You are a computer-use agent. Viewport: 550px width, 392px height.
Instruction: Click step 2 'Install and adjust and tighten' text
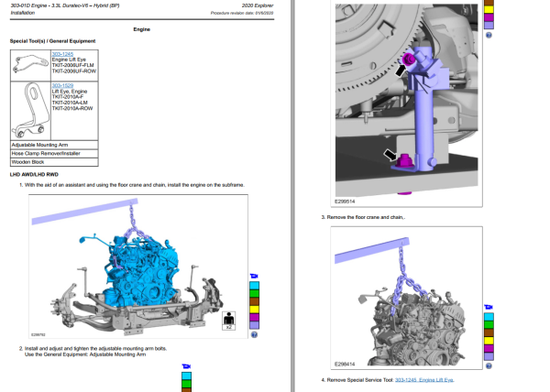(x=95, y=349)
